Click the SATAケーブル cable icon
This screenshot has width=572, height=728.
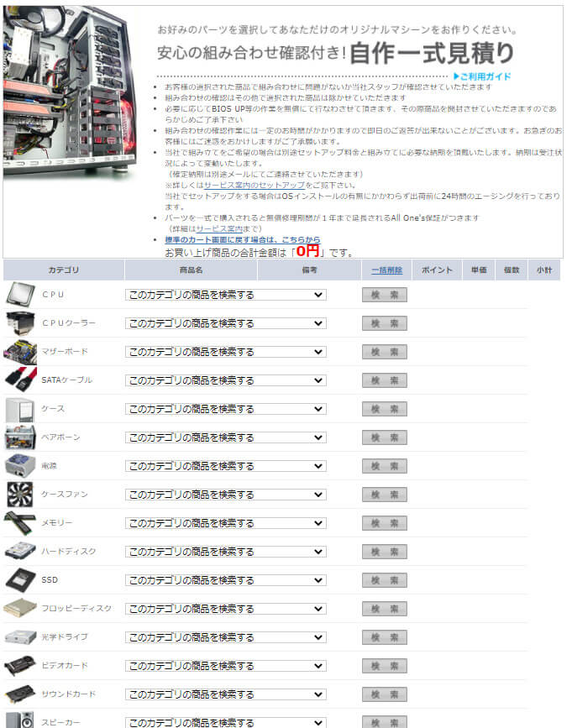tap(20, 380)
